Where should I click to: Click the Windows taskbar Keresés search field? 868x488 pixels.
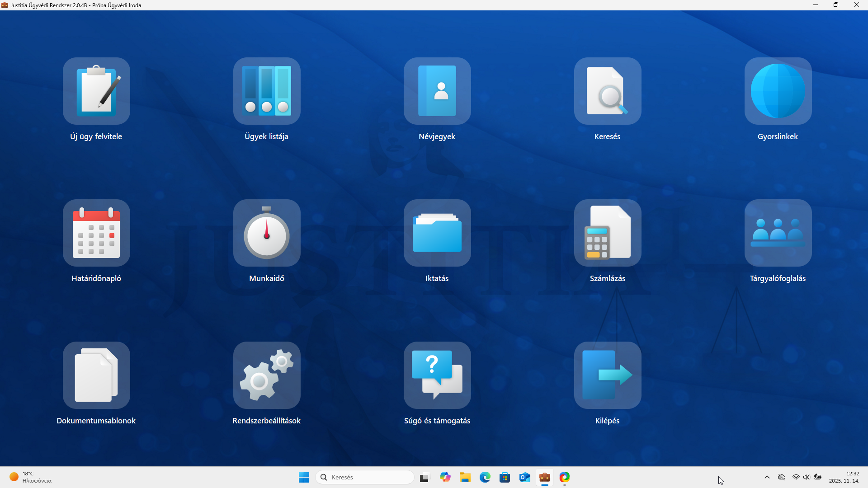(x=365, y=477)
